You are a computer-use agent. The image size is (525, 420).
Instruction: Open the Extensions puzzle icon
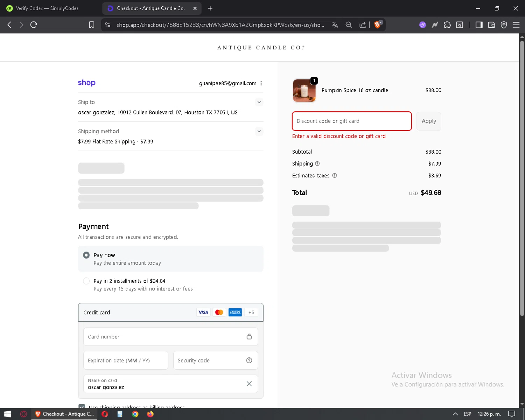point(447,25)
